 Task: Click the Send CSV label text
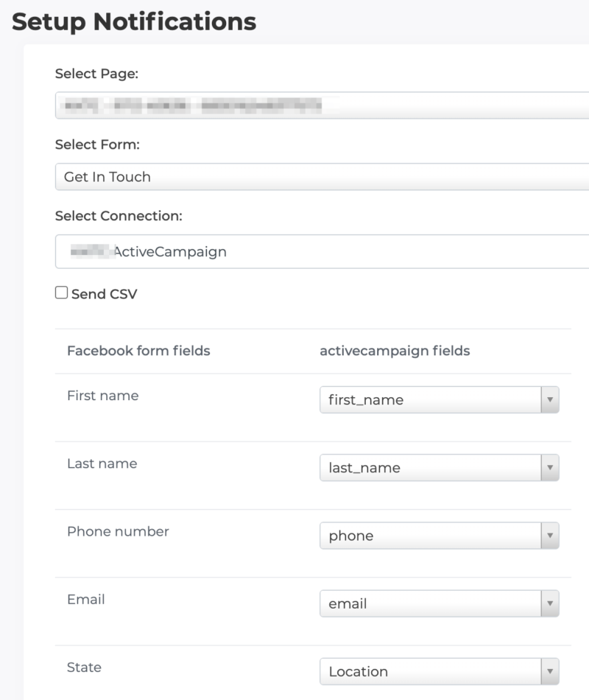(104, 294)
